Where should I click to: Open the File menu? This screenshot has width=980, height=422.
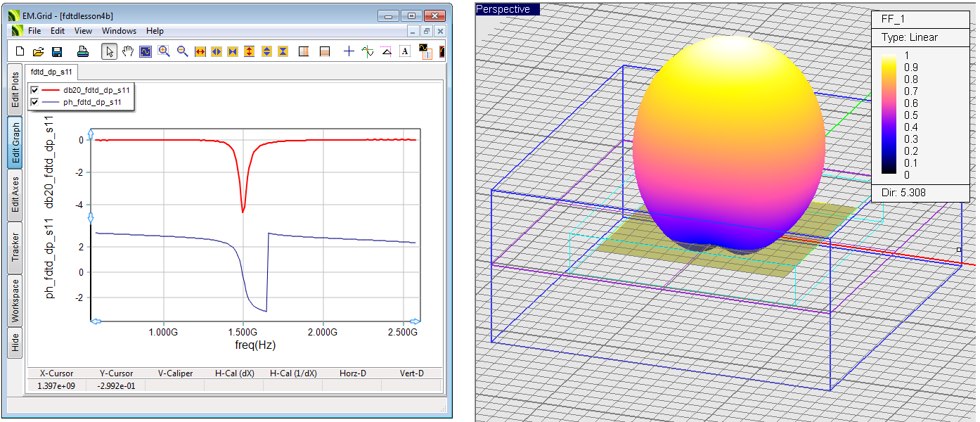coord(34,31)
